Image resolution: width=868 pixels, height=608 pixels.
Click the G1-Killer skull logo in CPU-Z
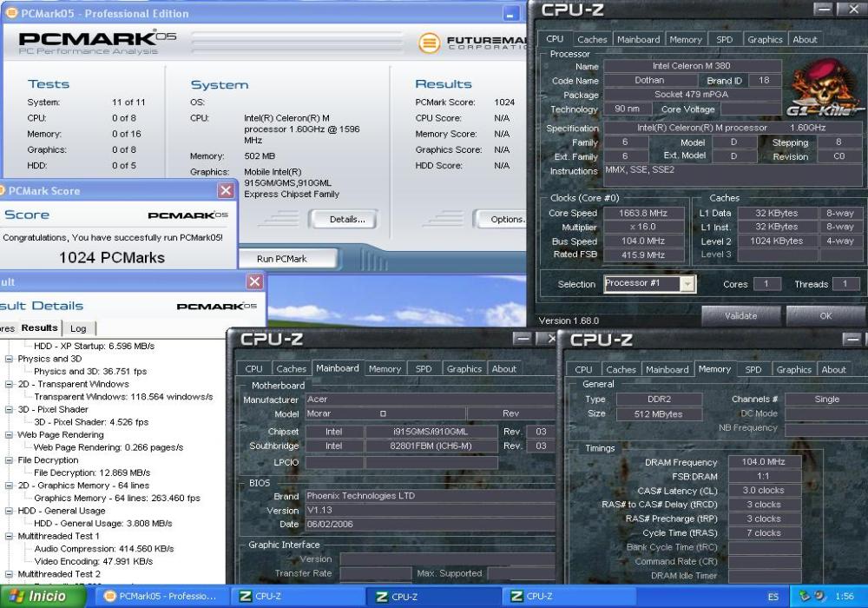click(825, 88)
